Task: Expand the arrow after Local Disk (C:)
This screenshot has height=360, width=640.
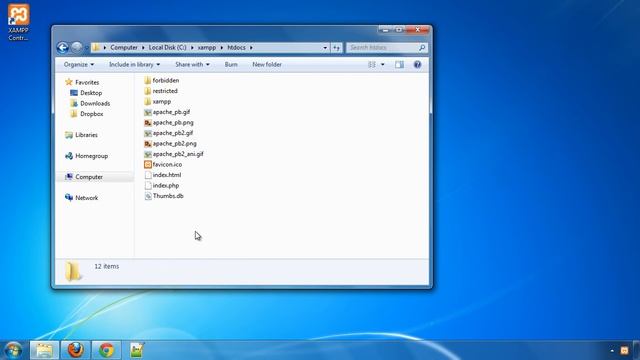Action: pos(192,48)
